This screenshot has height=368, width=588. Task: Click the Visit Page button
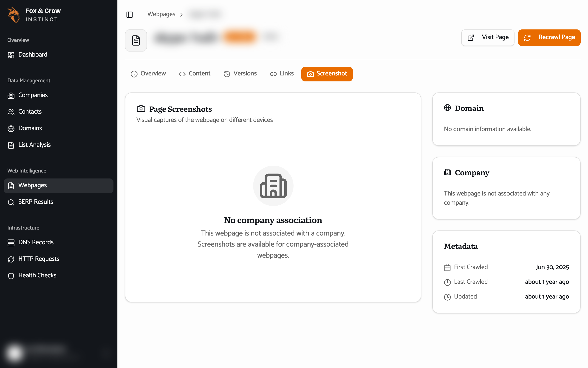pos(488,37)
